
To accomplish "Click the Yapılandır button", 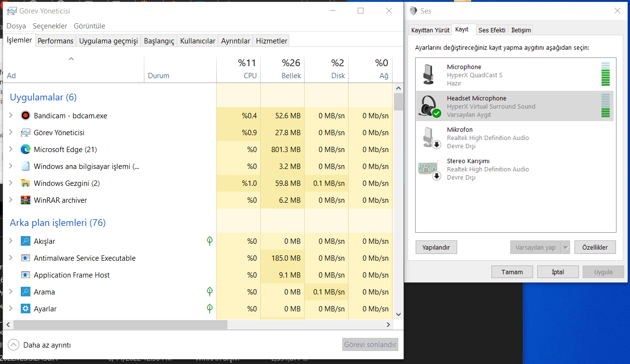I will [436, 247].
